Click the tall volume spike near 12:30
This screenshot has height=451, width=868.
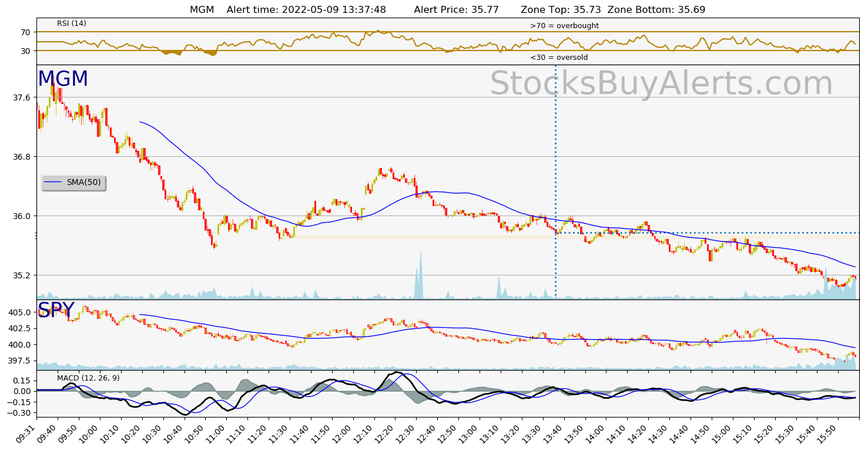pos(420,276)
